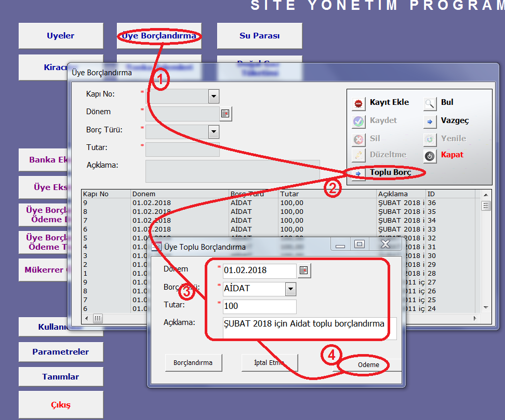The width and height of the screenshot is (505, 420).
Task: Click the Çıkış exit button
Action: coord(61,405)
